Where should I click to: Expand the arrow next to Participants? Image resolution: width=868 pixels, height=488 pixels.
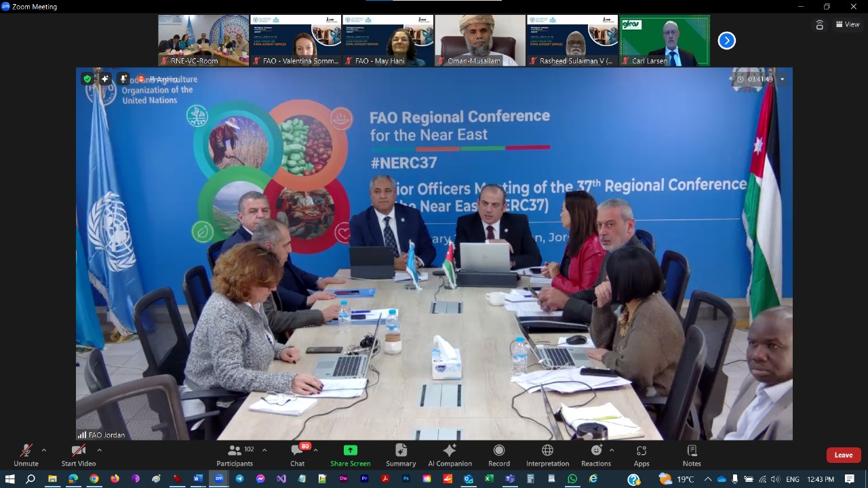pos(264,450)
